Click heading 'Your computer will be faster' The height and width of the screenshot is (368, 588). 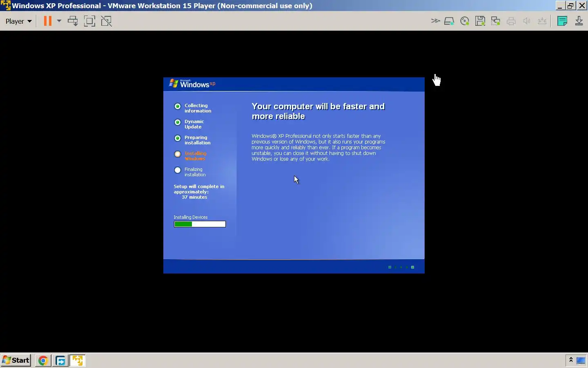318,111
